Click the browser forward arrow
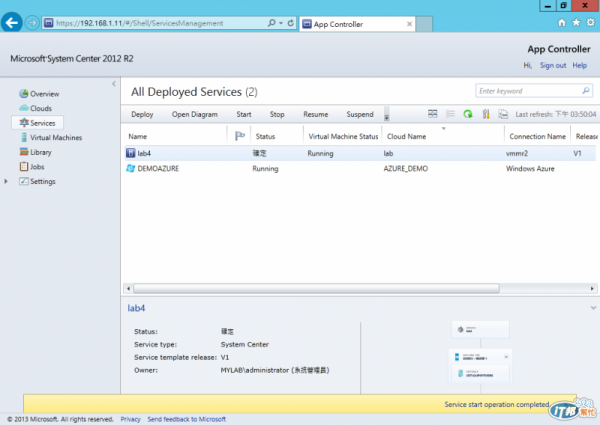This screenshot has height=425, width=600. [32, 23]
